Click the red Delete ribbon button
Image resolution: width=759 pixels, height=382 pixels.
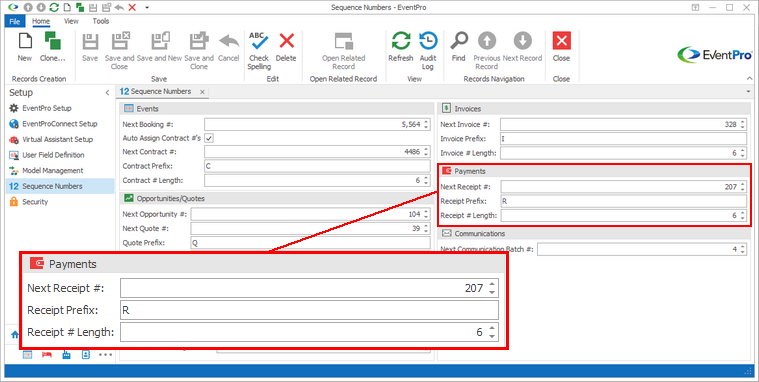point(286,47)
